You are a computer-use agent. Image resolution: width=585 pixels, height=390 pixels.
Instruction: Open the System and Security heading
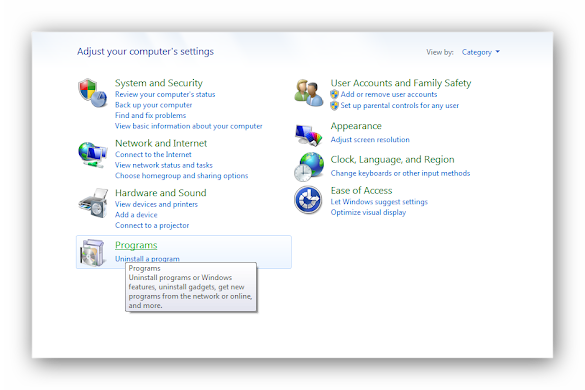coord(159,83)
